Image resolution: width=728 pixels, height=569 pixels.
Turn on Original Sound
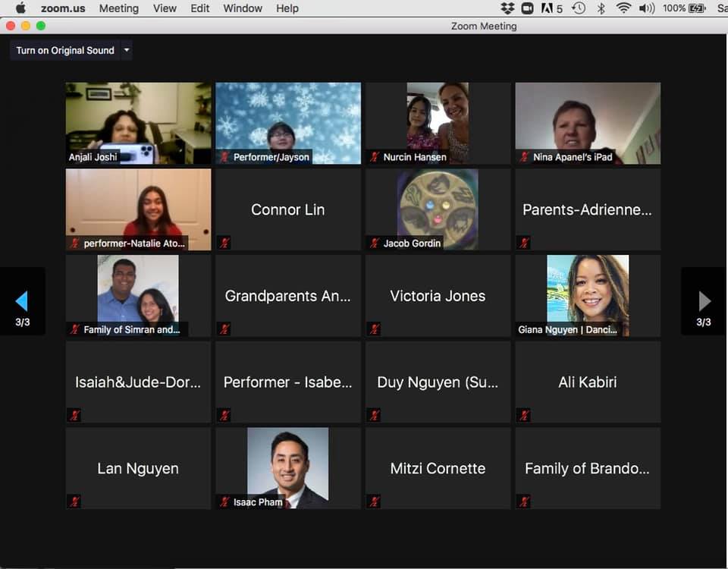pos(65,51)
